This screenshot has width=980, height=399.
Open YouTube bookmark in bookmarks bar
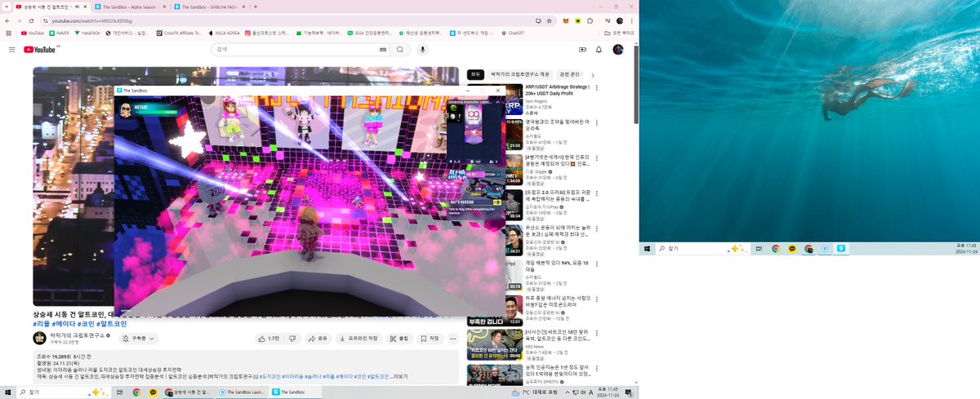32,33
